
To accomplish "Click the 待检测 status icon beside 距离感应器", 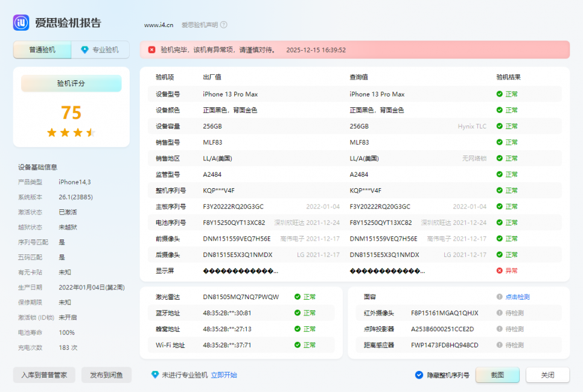I will click(499, 345).
